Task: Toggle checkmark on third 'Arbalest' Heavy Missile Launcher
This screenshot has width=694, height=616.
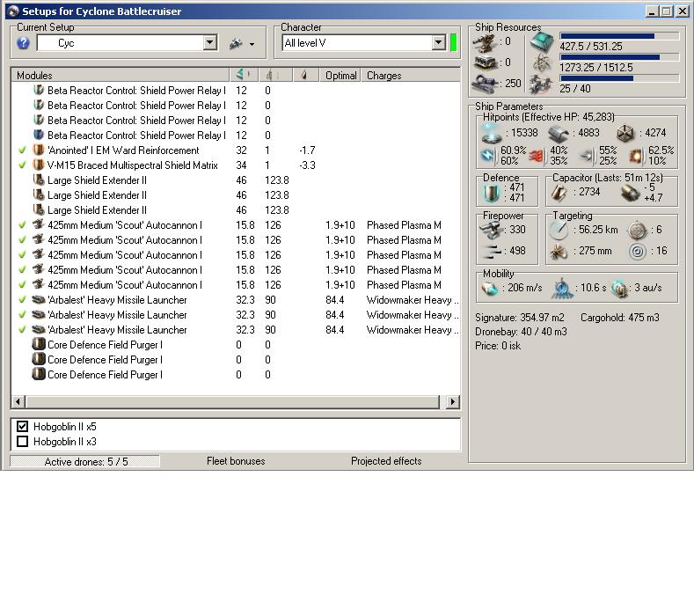Action: pos(22,330)
